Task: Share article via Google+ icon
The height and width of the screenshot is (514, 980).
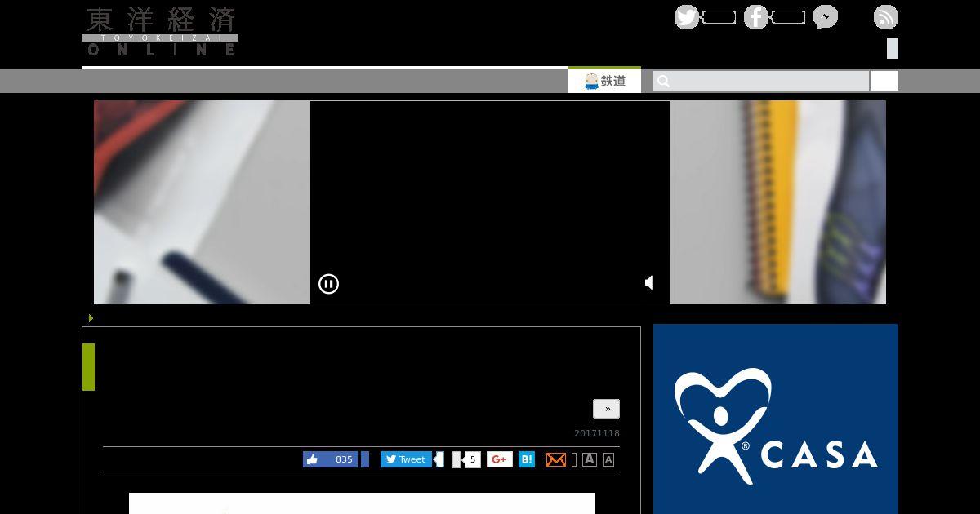Action: pyautogui.click(x=500, y=459)
